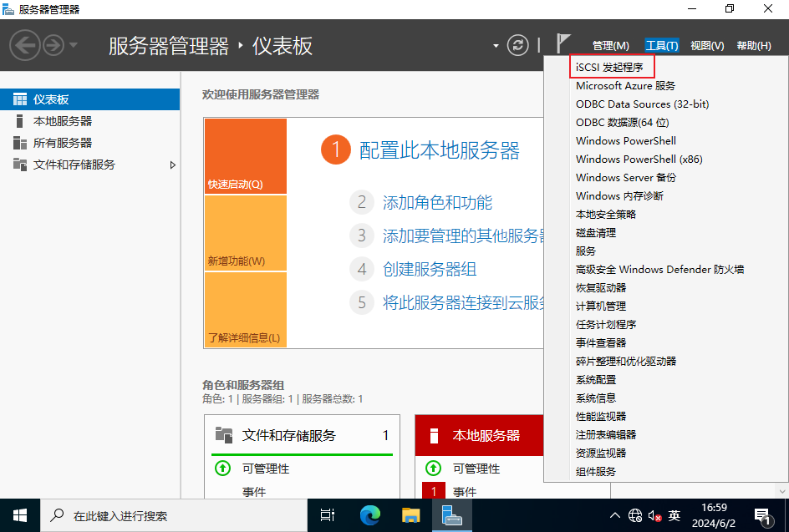Click the 新增功能(W) tile
Screen dimensions: 789x532
(x=245, y=233)
